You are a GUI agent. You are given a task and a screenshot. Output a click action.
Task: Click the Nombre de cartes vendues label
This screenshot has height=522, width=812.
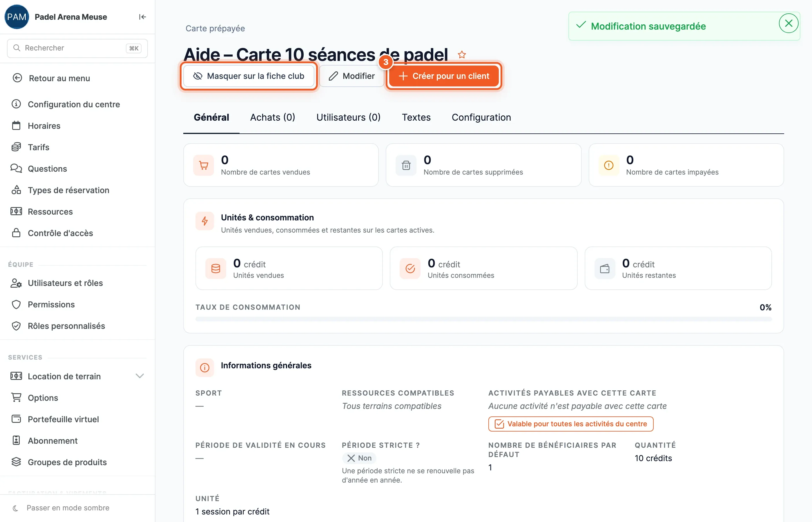pyautogui.click(x=265, y=172)
